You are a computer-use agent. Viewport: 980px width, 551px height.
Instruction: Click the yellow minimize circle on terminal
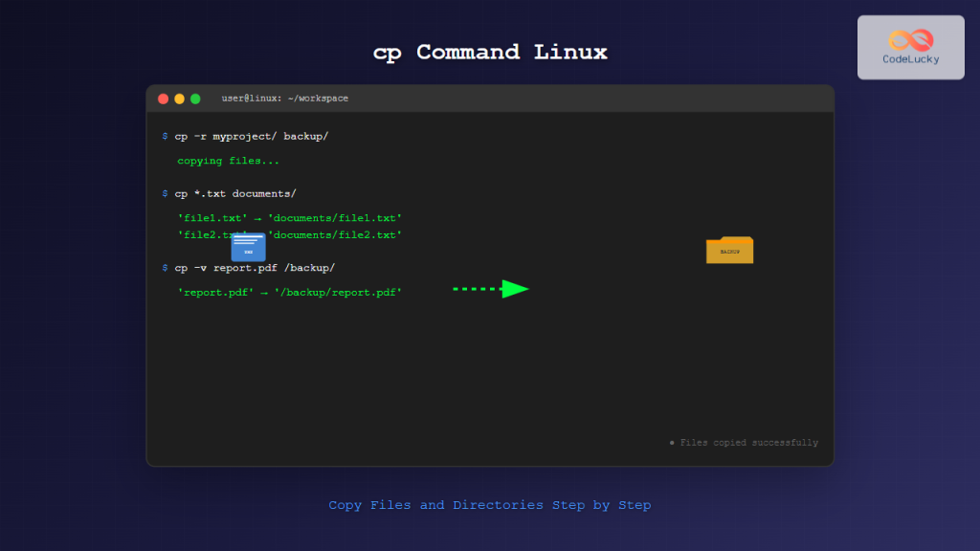pyautogui.click(x=178, y=98)
